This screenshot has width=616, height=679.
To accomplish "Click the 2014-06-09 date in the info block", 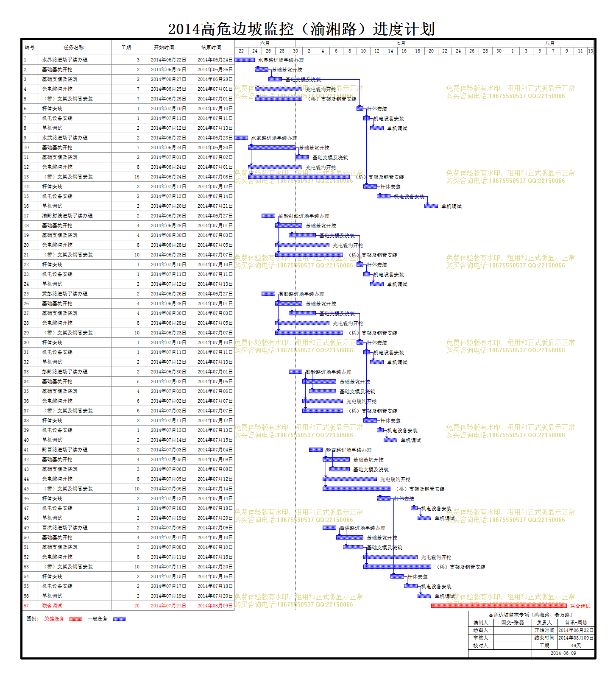I will (563, 653).
